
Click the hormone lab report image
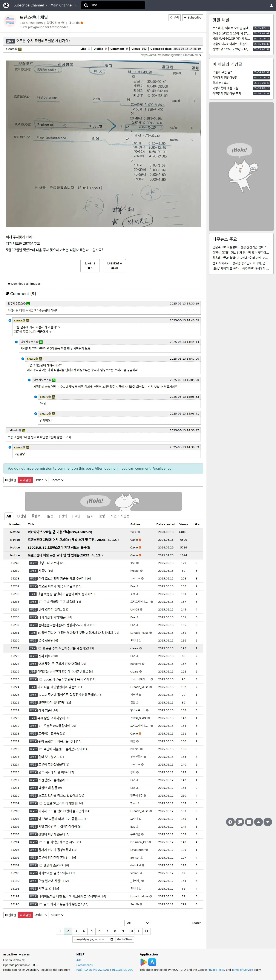tap(103, 144)
